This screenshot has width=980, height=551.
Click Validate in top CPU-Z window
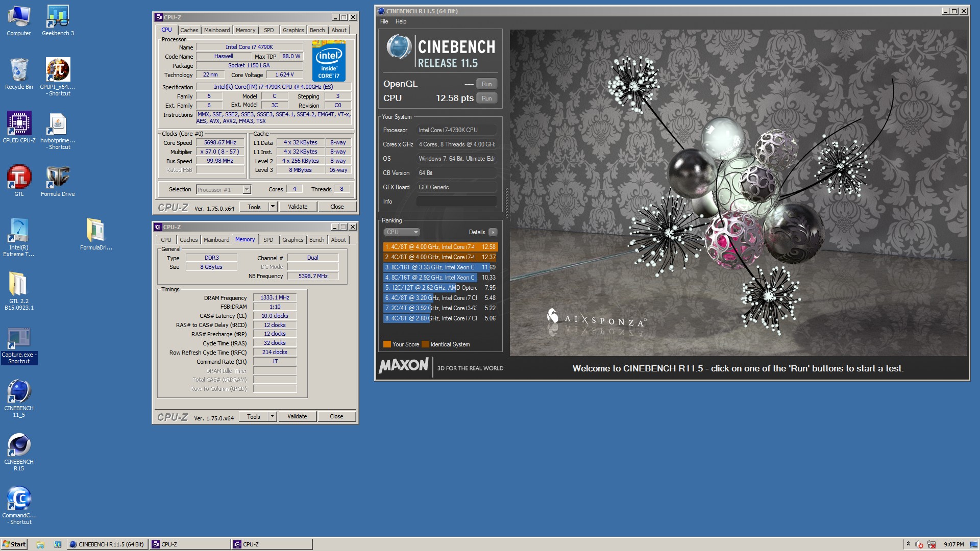[298, 207]
